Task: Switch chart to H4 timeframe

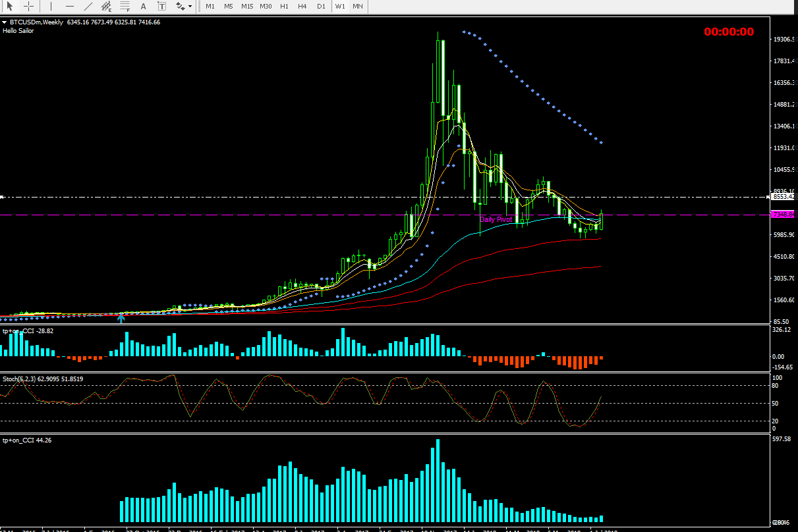Action: pyautogui.click(x=302, y=6)
